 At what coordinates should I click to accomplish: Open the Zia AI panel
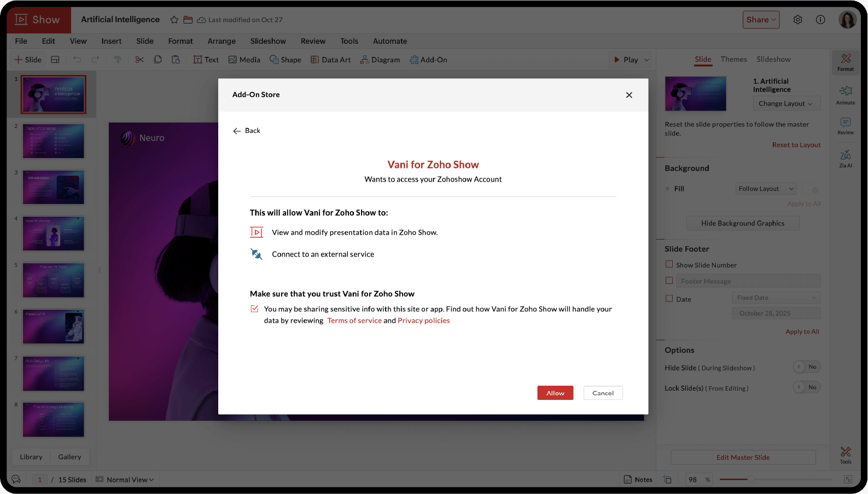[x=846, y=159]
